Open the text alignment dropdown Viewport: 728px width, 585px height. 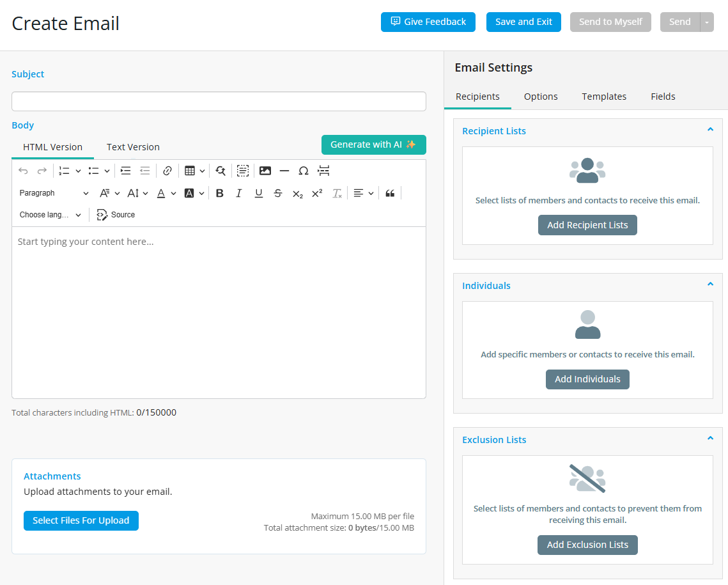[364, 193]
